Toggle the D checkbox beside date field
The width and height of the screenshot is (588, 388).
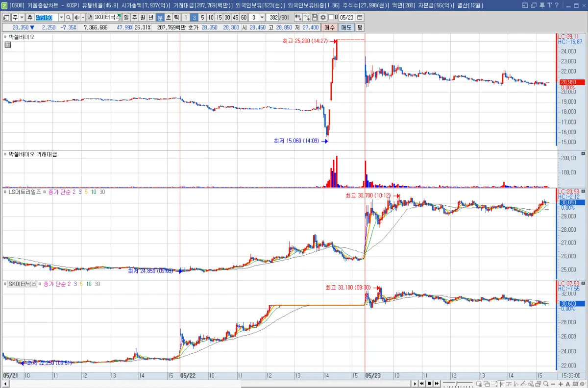pos(331,17)
